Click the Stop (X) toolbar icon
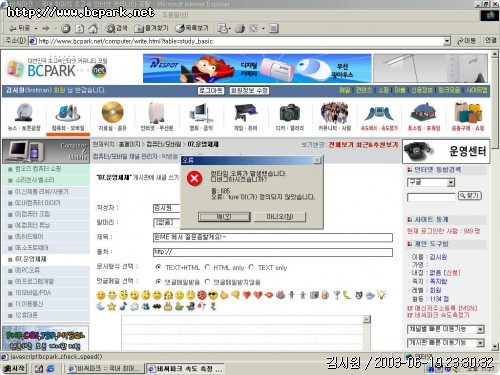The width and height of the screenshot is (500, 375). coord(66,28)
